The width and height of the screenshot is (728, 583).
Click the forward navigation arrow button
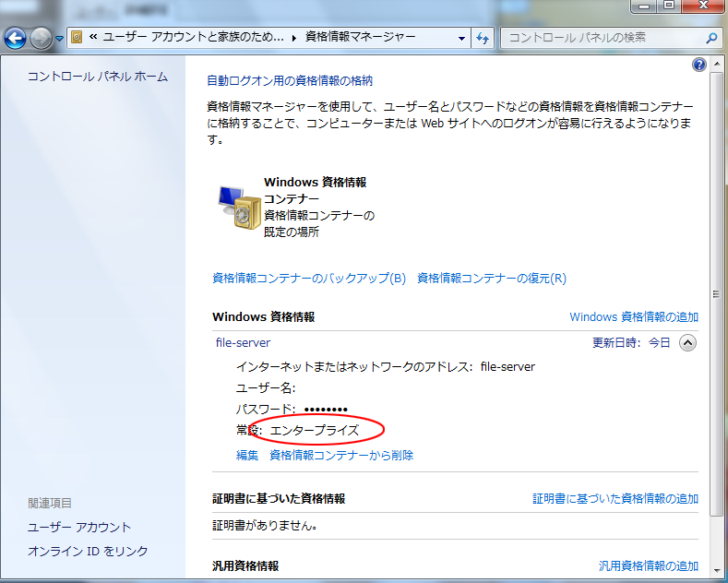41,39
